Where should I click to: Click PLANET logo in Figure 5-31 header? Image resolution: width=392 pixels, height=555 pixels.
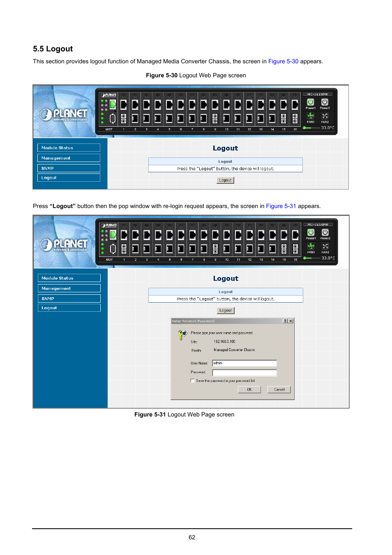(64, 245)
